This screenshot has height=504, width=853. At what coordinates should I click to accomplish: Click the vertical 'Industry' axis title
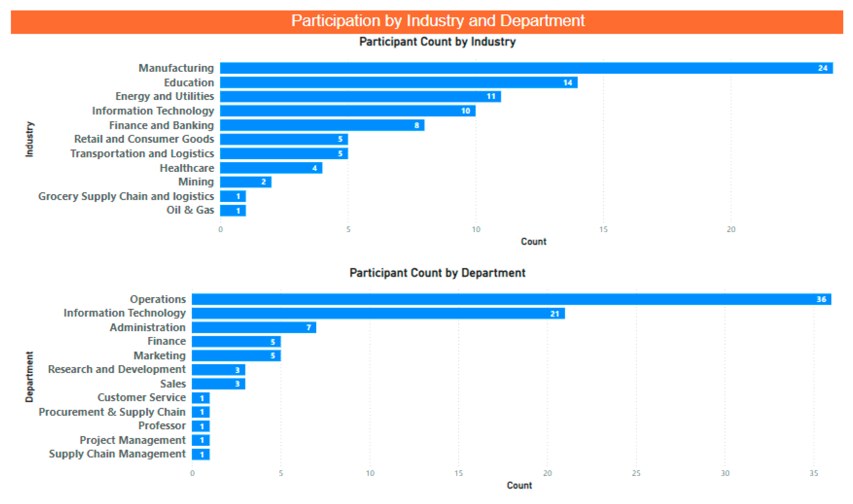click(30, 139)
